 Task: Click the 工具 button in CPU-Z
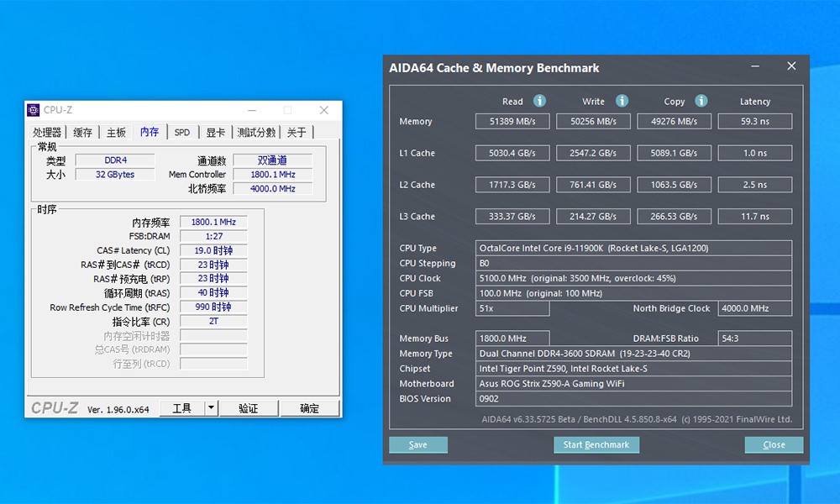click(182, 408)
